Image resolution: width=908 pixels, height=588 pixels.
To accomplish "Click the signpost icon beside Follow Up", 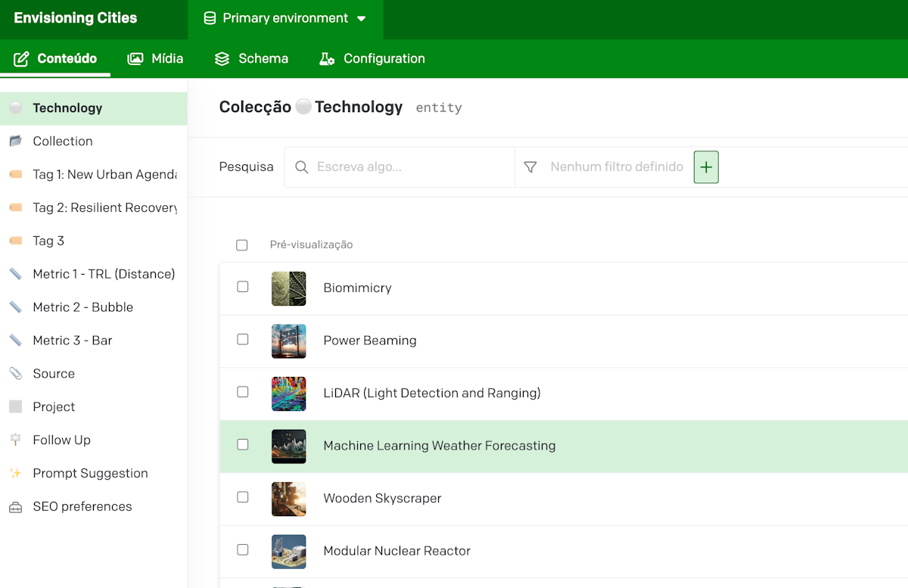I will click(x=15, y=440).
